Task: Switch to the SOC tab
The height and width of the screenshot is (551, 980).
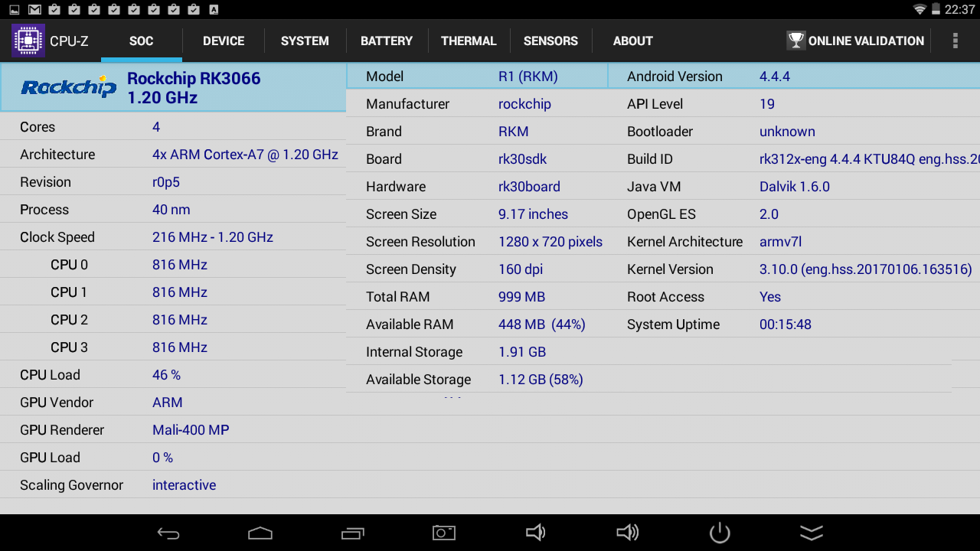Action: [142, 41]
